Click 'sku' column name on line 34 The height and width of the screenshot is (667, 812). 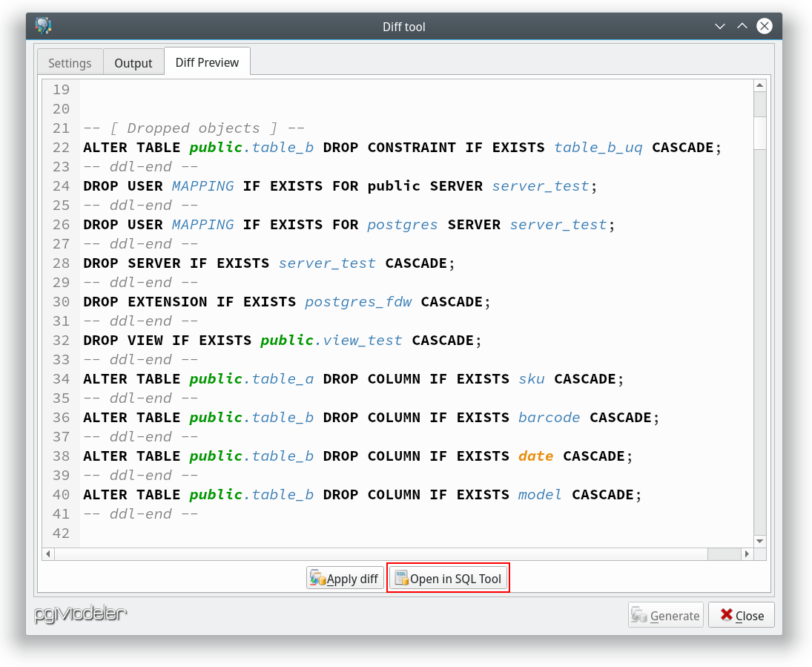pos(532,379)
